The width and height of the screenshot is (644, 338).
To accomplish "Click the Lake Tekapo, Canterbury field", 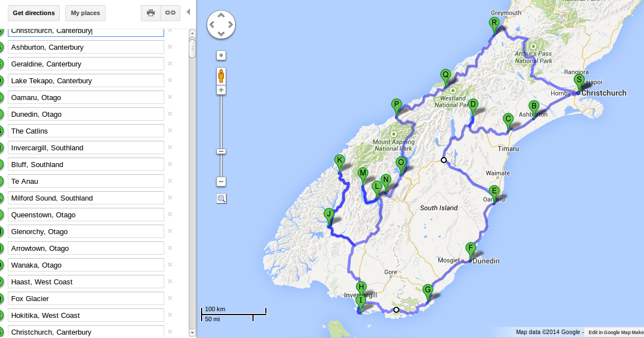I will coord(86,81).
